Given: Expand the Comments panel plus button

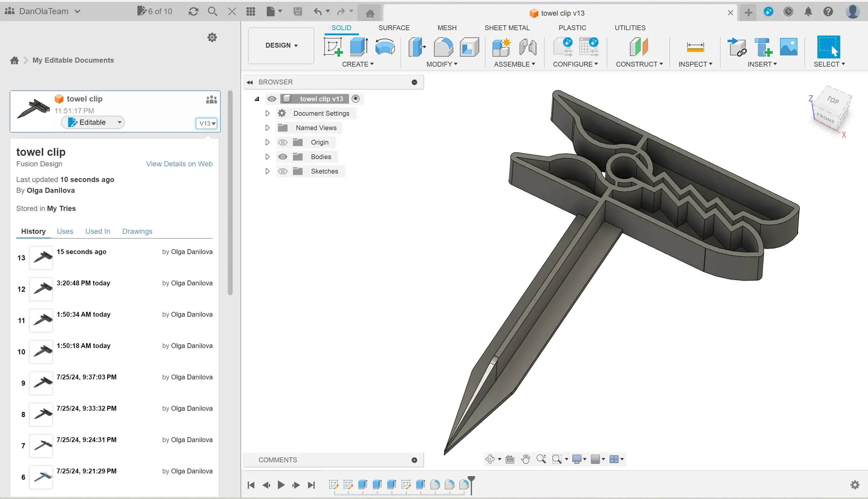Looking at the screenshot, I should tap(414, 460).
